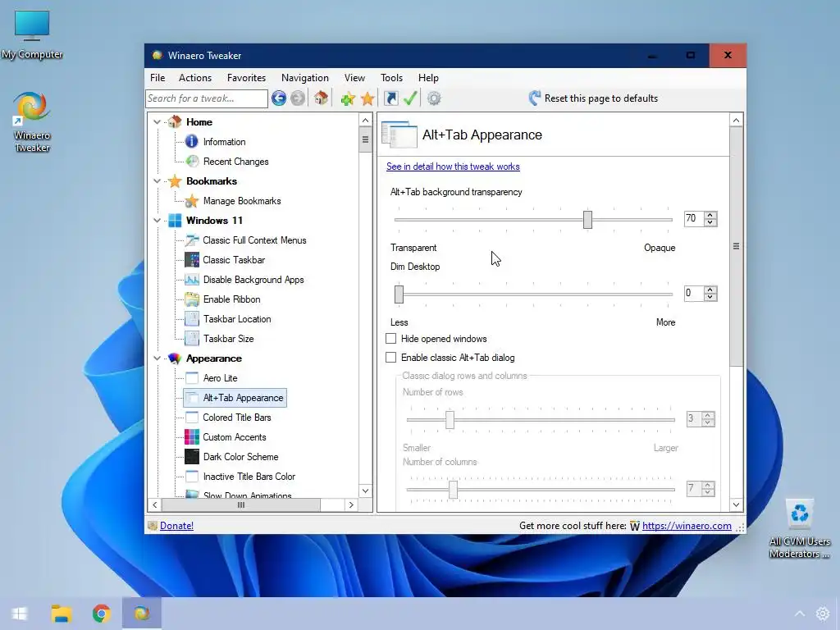The image size is (840, 630).
Task: Go to Home page via house icon
Action: point(321,98)
